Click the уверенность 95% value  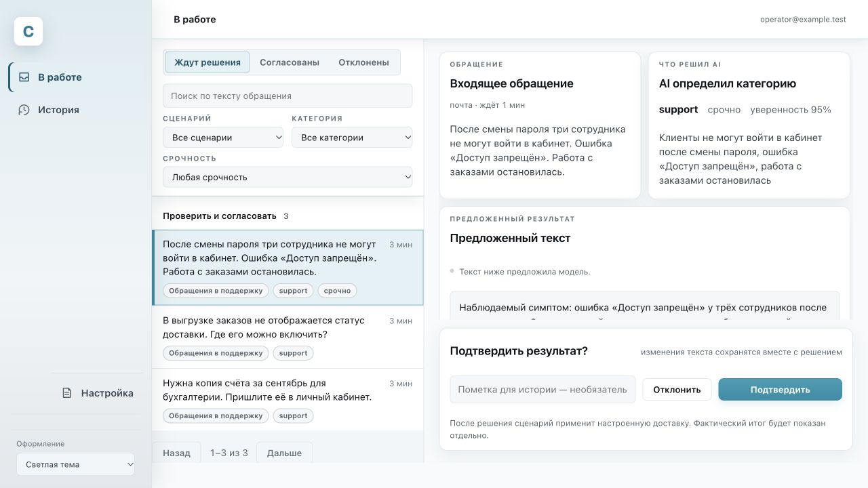tap(791, 110)
